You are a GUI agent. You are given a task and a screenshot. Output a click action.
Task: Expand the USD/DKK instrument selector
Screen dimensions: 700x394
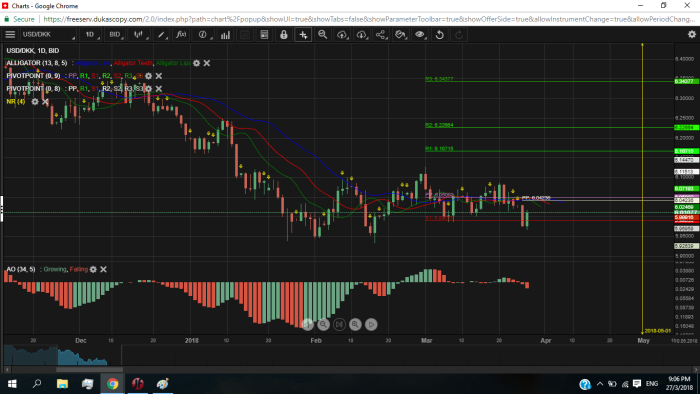click(x=48, y=34)
